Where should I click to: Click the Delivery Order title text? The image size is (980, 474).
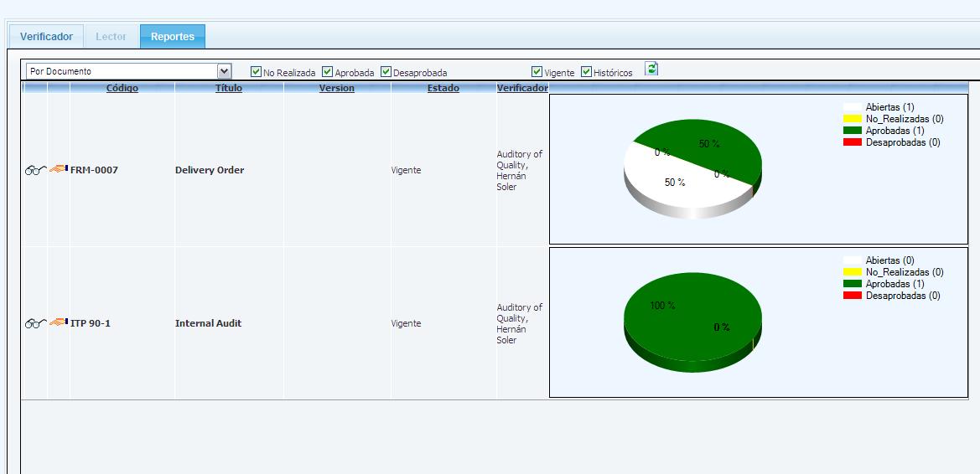(210, 170)
